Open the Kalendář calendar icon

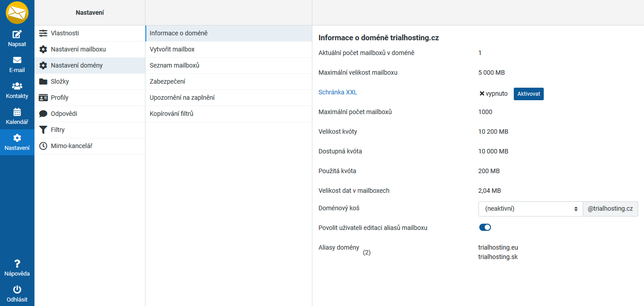(17, 112)
